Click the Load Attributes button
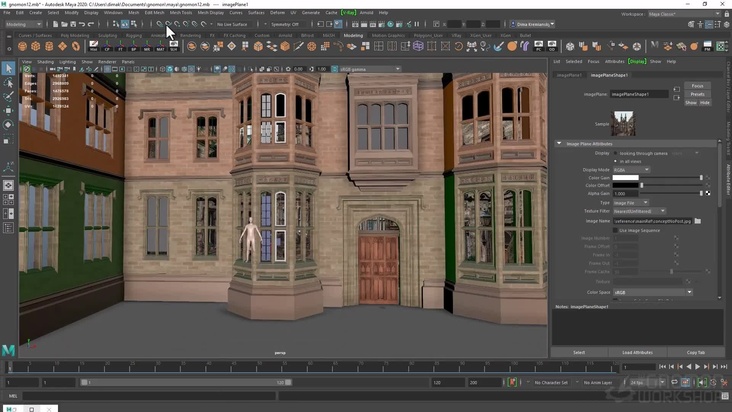The height and width of the screenshot is (412, 732). point(637,352)
